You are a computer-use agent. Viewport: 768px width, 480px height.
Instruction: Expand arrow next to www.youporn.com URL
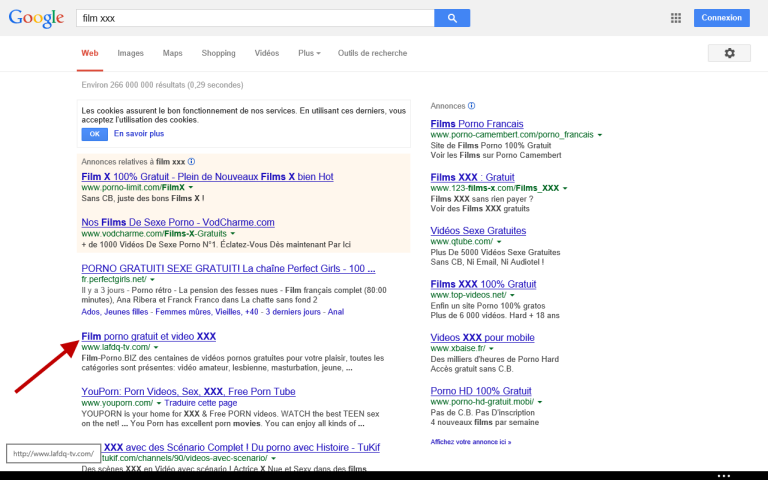(159, 403)
